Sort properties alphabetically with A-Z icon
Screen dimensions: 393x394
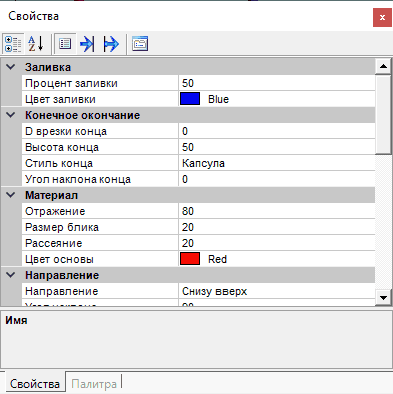point(36,44)
